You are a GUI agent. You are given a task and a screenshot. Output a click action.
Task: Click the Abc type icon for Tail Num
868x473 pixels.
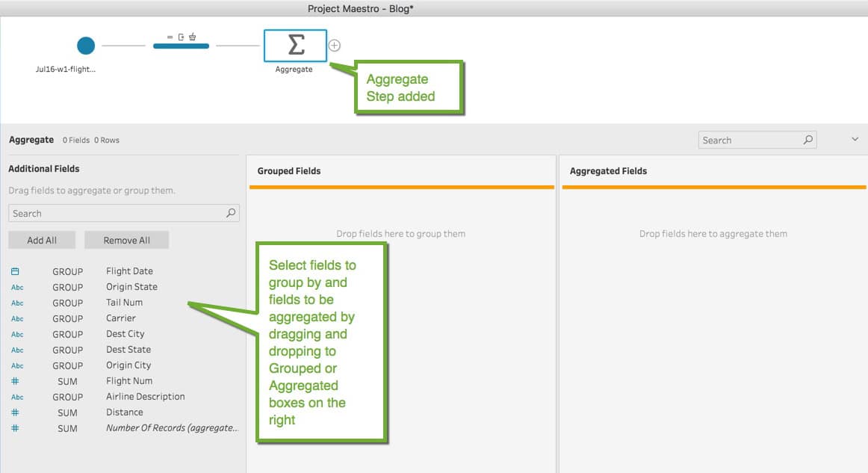17,303
